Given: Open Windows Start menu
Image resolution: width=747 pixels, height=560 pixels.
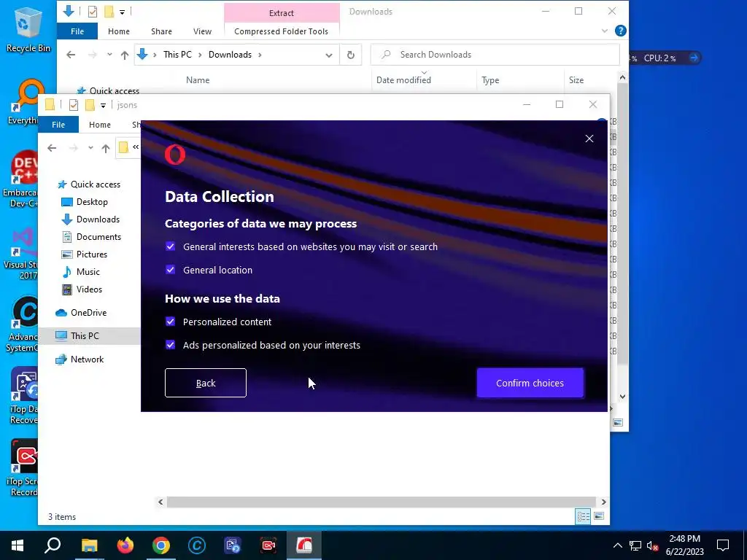Looking at the screenshot, I should click(18, 545).
